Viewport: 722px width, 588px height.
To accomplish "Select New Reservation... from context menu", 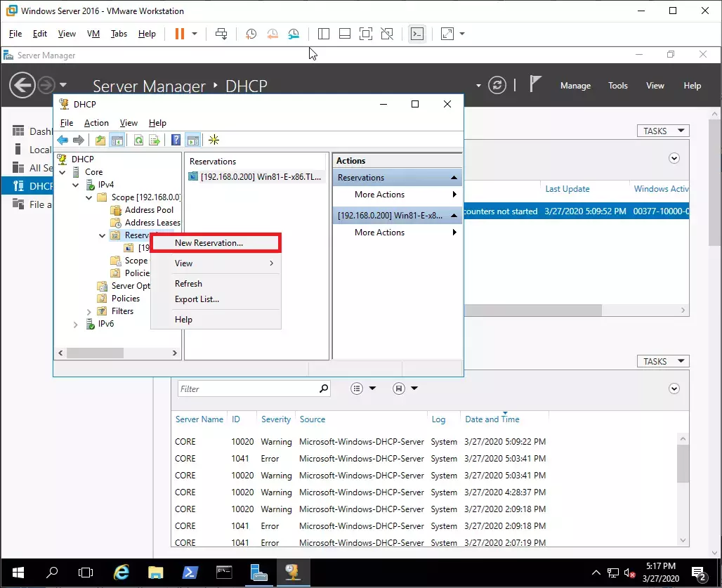I will pyautogui.click(x=216, y=242).
